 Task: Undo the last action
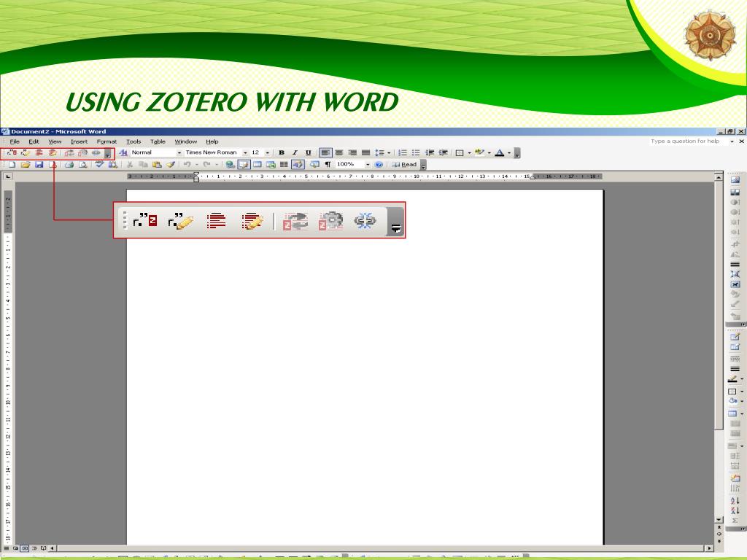[187, 165]
